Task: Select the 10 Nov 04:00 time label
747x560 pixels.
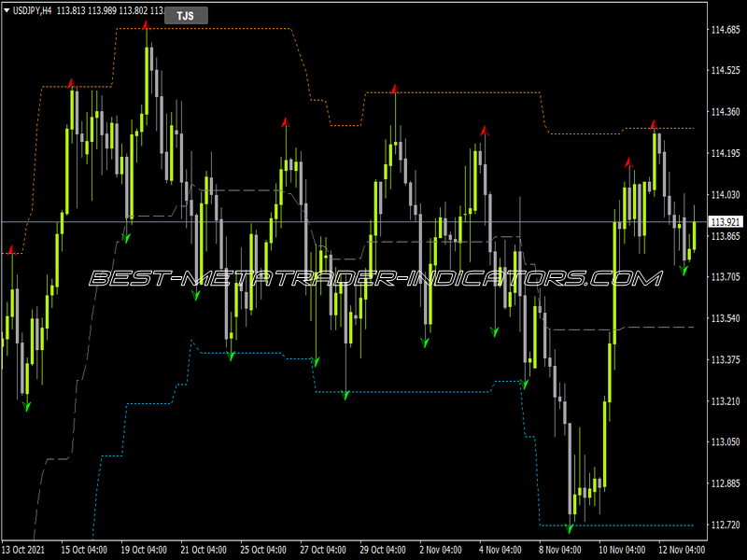Action: 622,550
